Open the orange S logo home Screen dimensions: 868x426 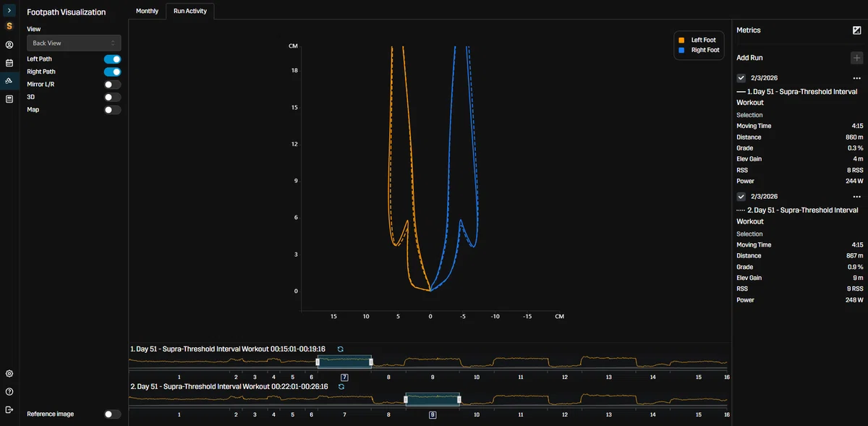9,26
